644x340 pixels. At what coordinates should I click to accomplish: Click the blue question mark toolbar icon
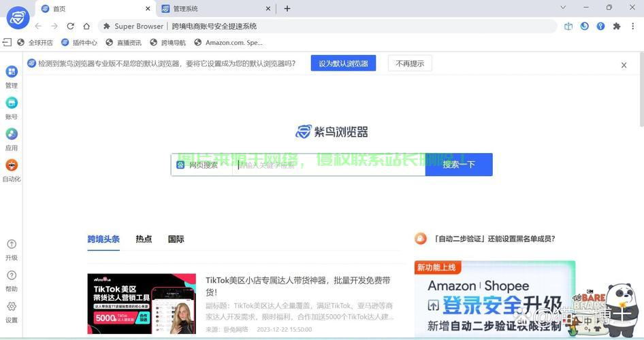tap(600, 27)
